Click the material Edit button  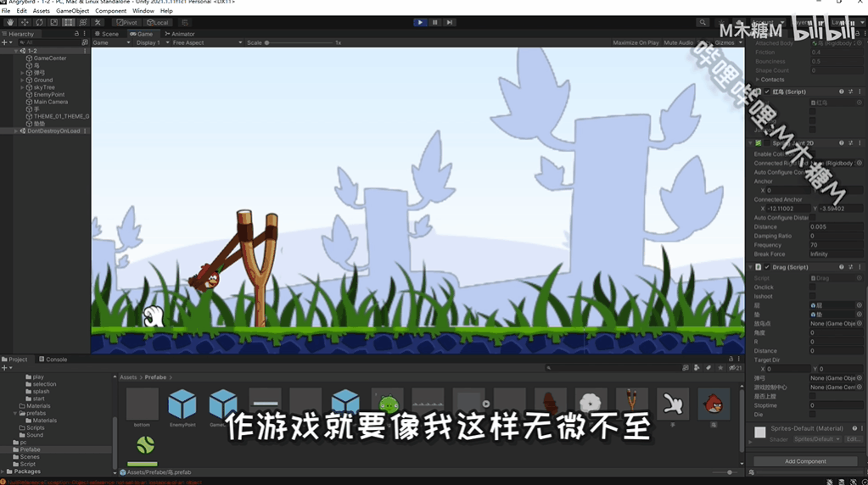853,439
